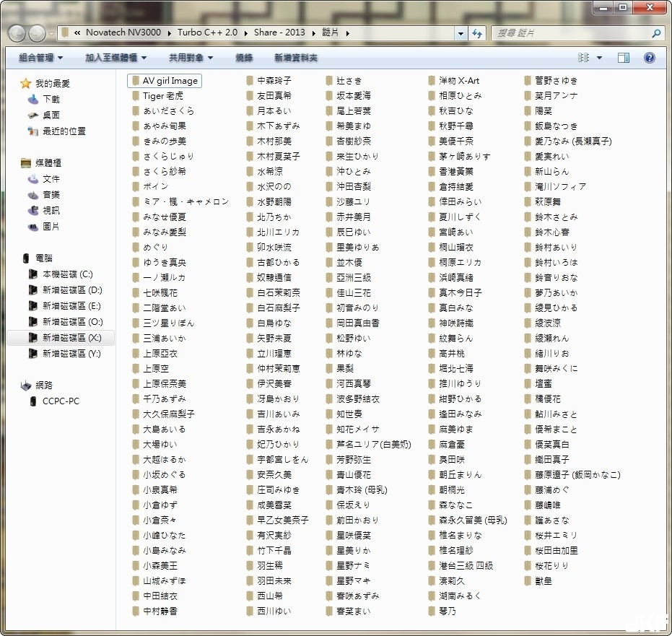Screen dimensions: 672x636
Task: Expand the breadcrumb overflow chevron «
Action: coord(77,32)
